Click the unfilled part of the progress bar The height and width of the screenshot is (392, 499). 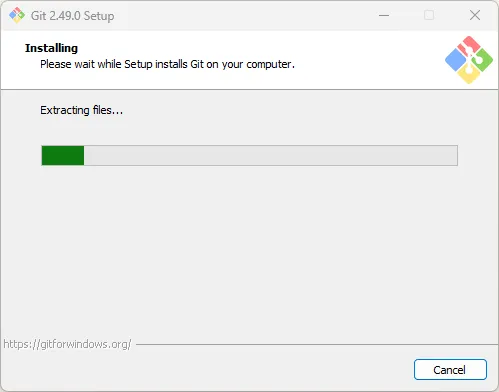tap(271, 155)
